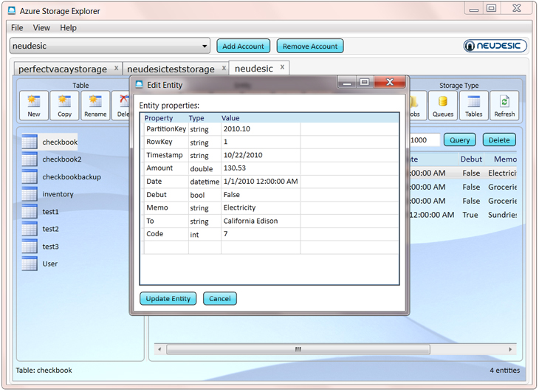Click the test2 table icon
Image resolution: width=539 pixels, height=392 pixels.
[30, 229]
